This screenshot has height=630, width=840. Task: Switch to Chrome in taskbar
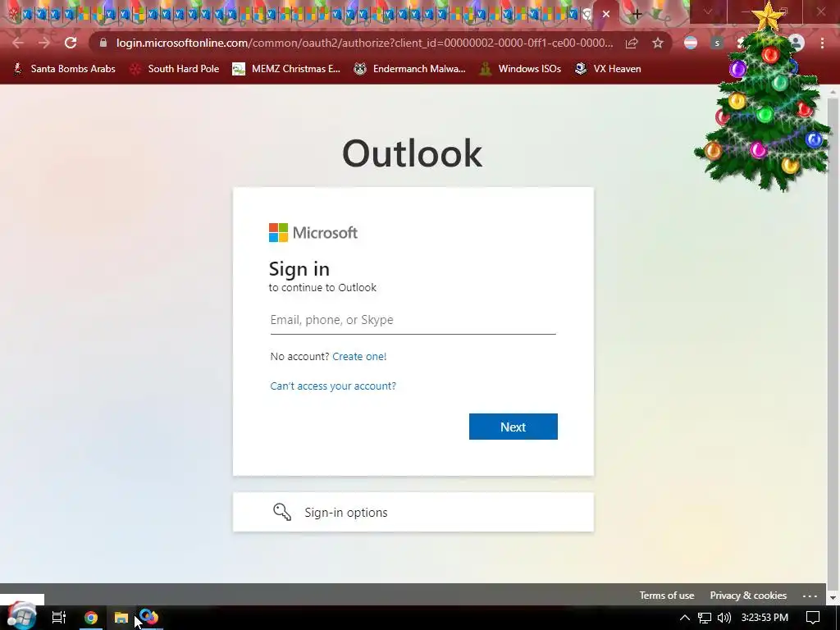pyautogui.click(x=90, y=618)
